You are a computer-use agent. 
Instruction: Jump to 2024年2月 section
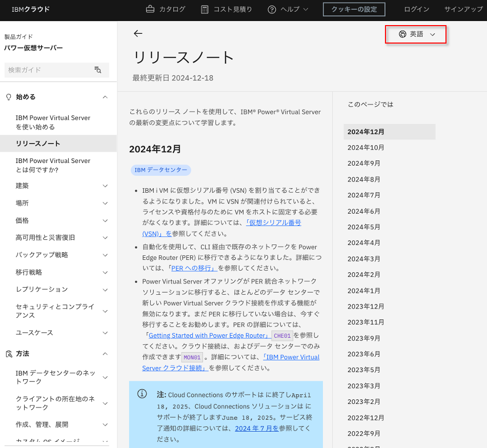pos(363,275)
